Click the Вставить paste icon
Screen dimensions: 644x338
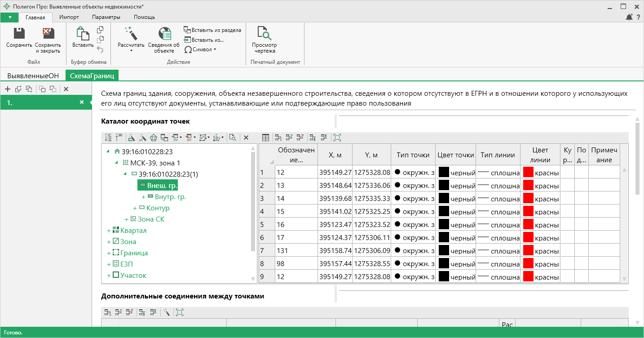coord(82,34)
